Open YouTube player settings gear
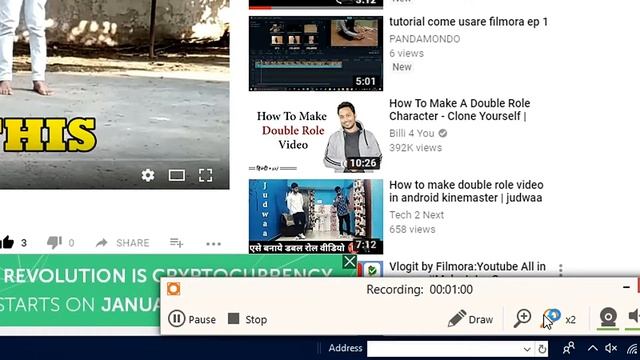This screenshot has width=640, height=360. [x=148, y=175]
